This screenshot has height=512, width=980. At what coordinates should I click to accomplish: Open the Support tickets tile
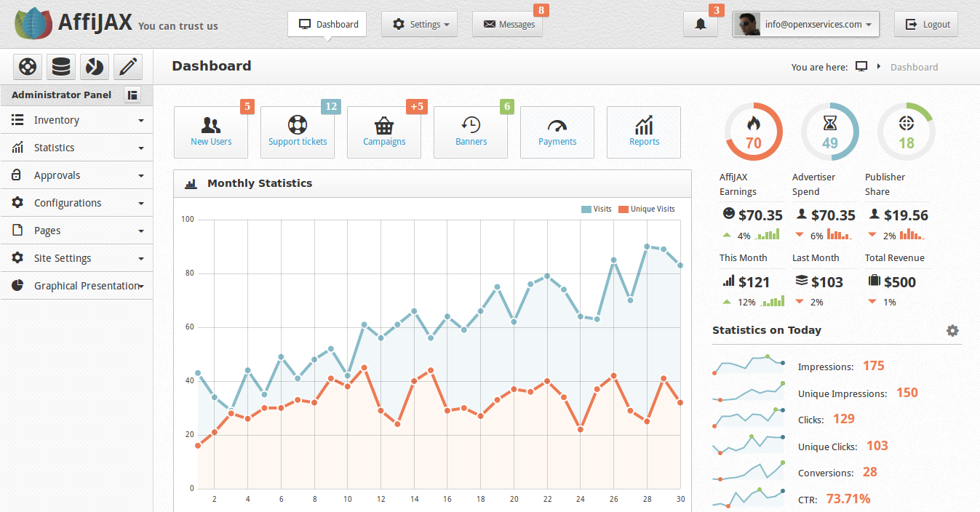coord(298,132)
